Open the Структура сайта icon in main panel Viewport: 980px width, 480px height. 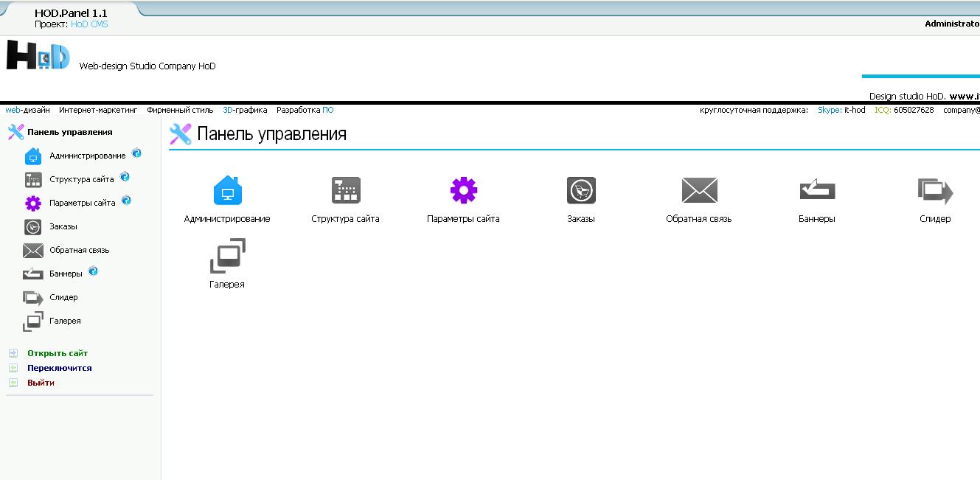click(346, 190)
